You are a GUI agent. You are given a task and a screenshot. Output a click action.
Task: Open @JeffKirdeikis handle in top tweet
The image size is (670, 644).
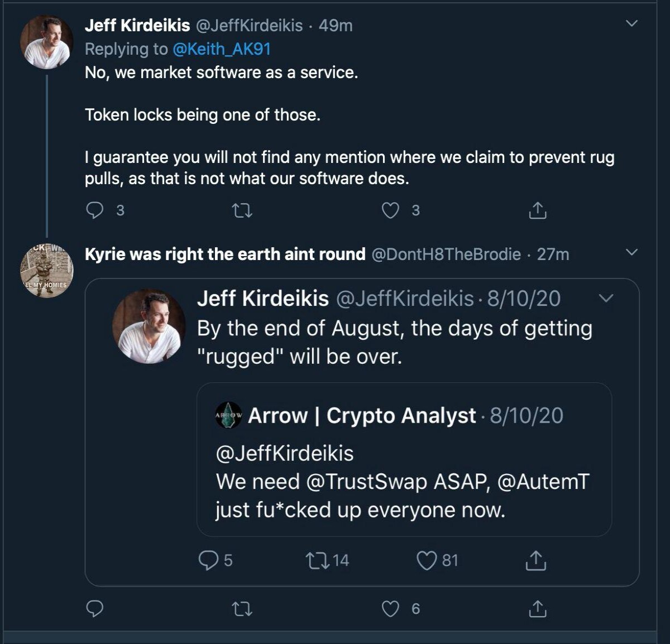[249, 26]
